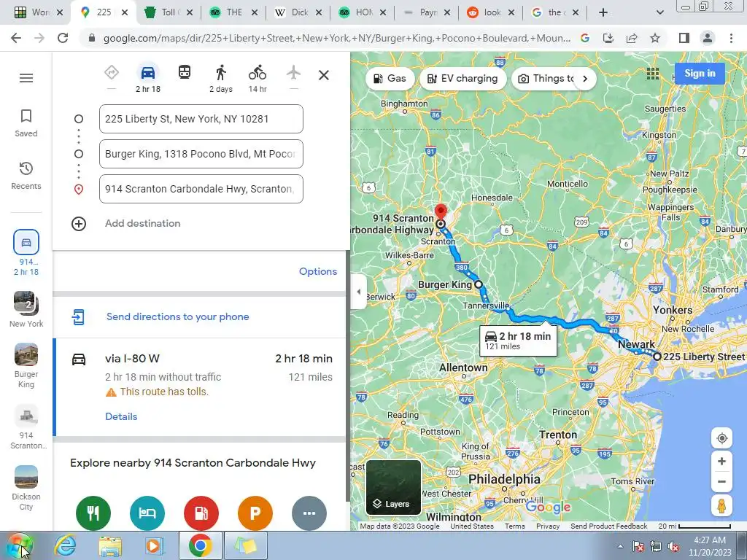Open the Layers map type selector

point(393,487)
